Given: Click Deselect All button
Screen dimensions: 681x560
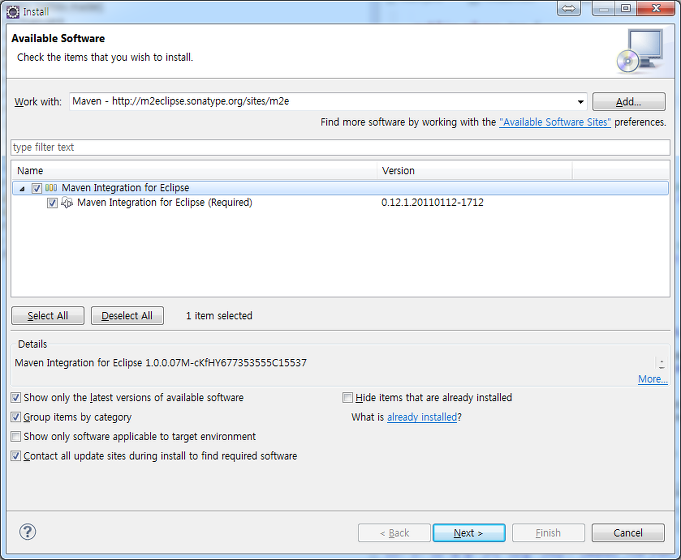Looking at the screenshot, I should coord(127,315).
